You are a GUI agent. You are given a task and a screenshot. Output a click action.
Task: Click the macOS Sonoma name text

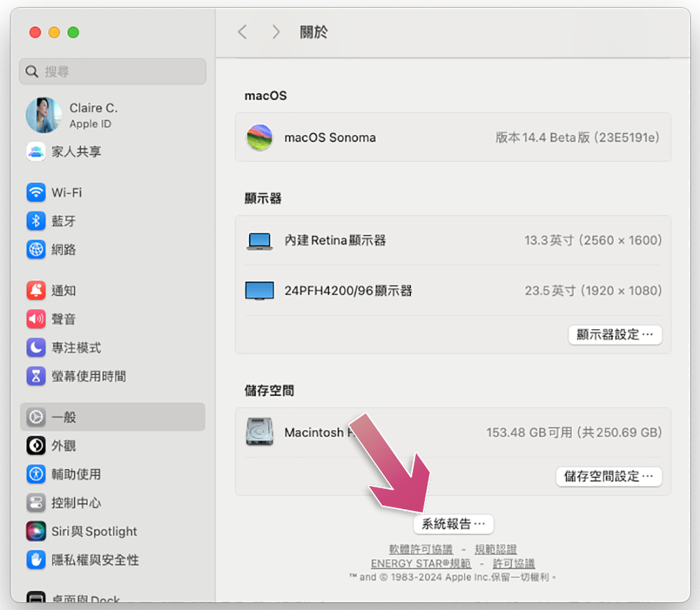click(x=330, y=137)
